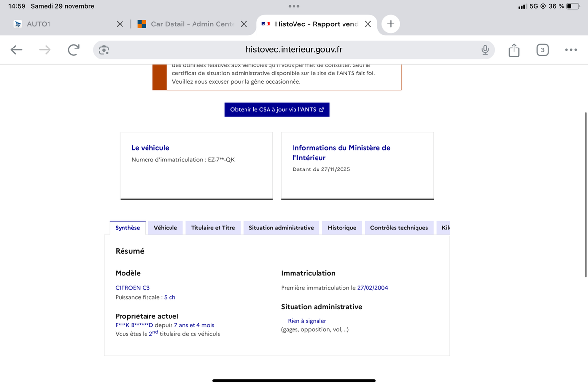Click the 7 ans et 4 mois duration
Image resolution: width=588 pixels, height=386 pixels.
coord(194,325)
